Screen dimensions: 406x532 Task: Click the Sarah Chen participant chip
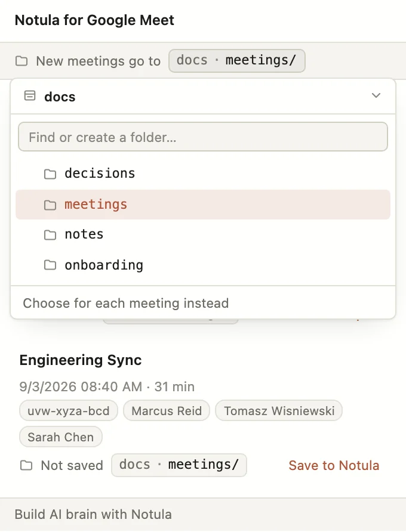coord(61,437)
